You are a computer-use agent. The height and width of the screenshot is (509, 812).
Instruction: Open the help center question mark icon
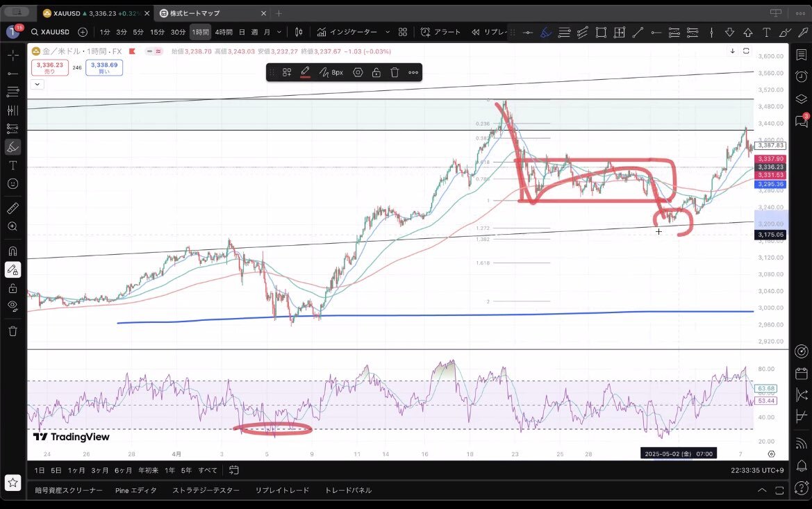point(801,487)
